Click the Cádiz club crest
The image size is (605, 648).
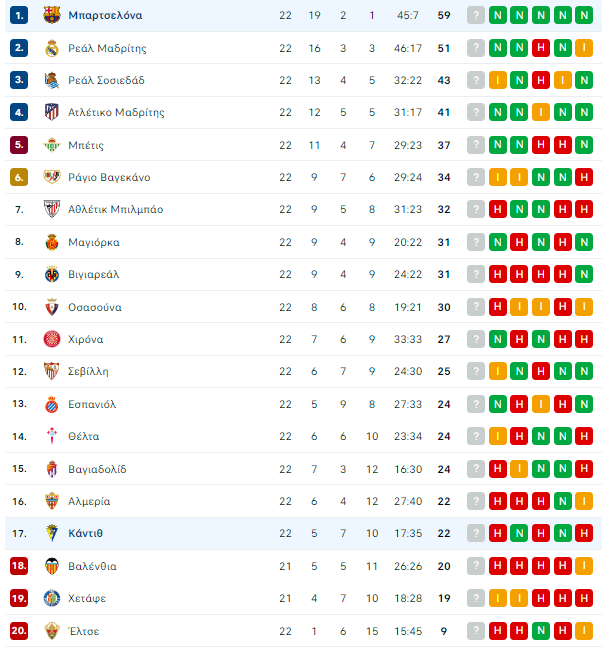pyautogui.click(x=52, y=533)
